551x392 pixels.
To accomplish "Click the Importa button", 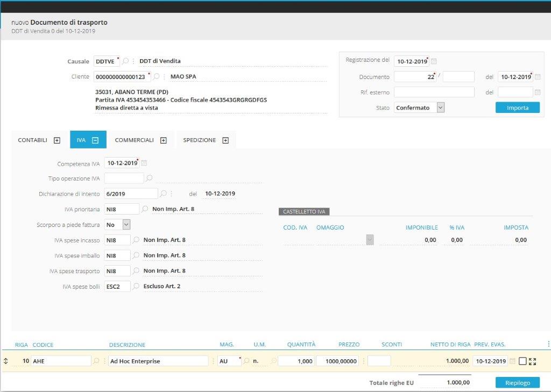I will click(x=517, y=108).
